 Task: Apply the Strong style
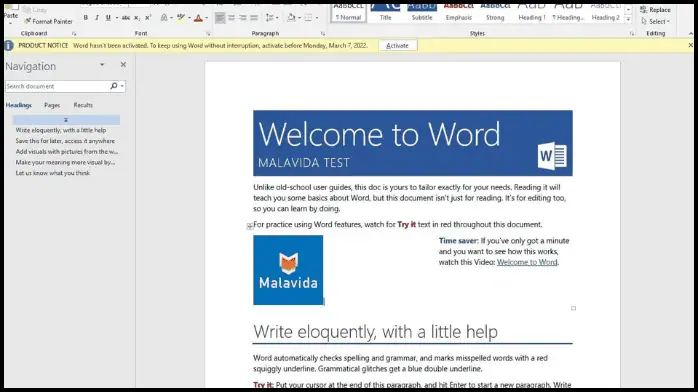point(495,12)
